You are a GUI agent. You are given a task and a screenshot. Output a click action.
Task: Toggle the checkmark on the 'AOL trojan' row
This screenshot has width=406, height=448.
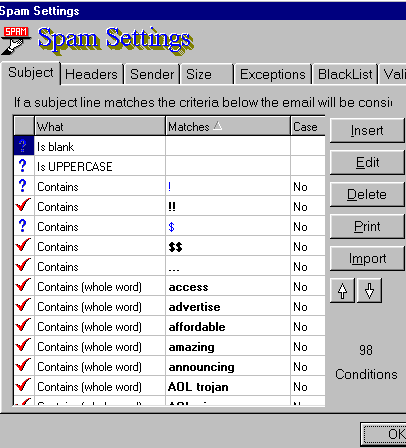(x=24, y=386)
